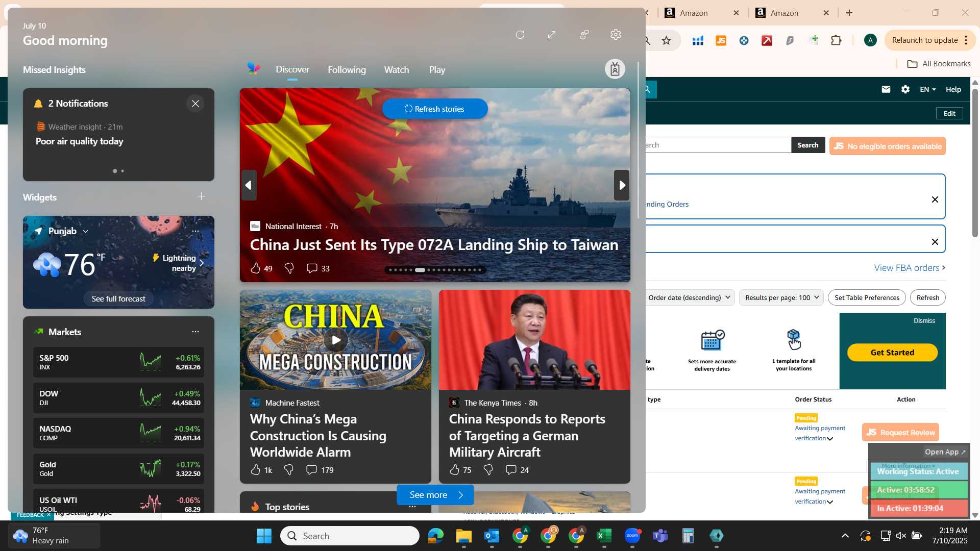The height and width of the screenshot is (551, 980).
Task: Click the View FBA orders link
Action: (910, 268)
